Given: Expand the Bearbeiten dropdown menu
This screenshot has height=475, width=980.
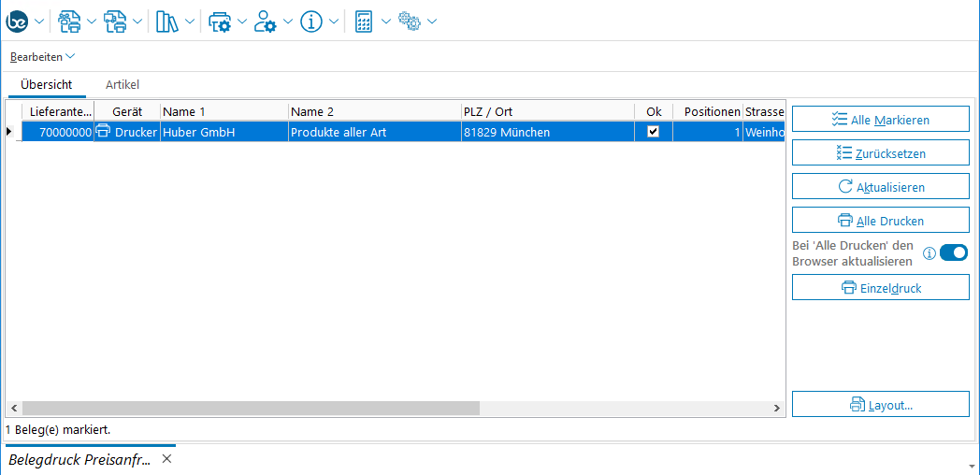Looking at the screenshot, I should point(42,57).
